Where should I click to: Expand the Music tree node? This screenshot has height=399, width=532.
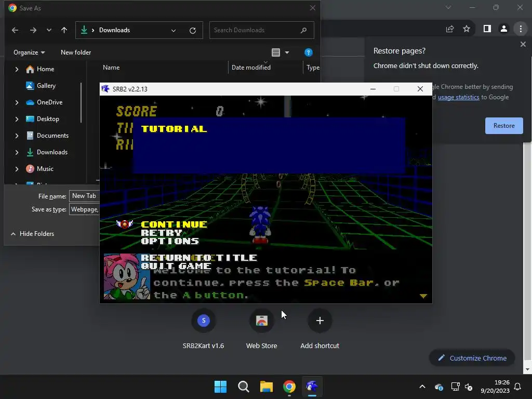click(17, 169)
